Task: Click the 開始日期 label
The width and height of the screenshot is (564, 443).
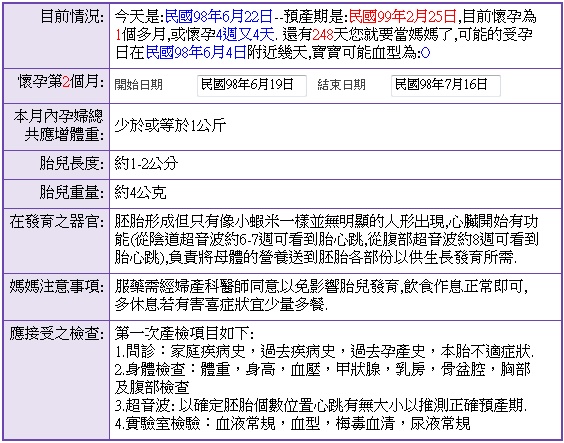Action: [138, 85]
